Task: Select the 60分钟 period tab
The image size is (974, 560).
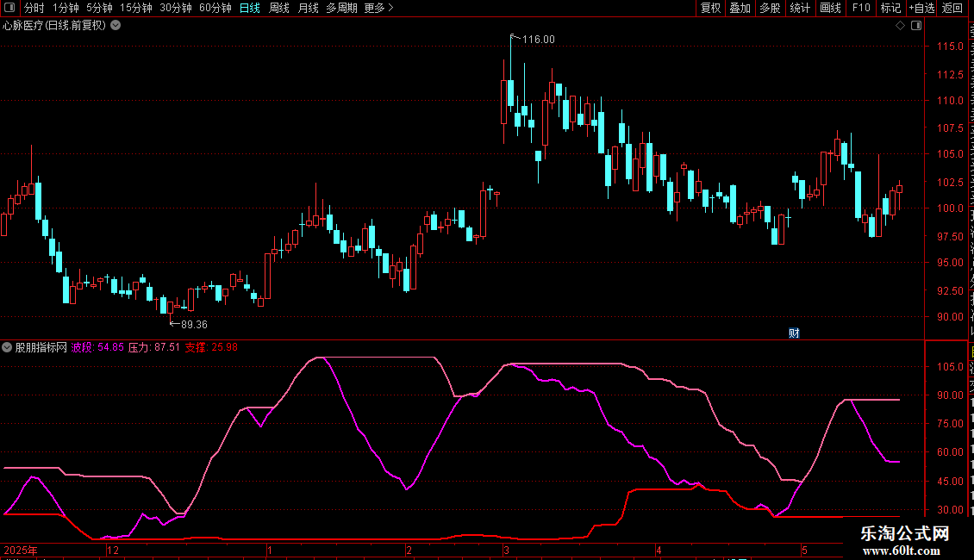Action: [x=215, y=8]
